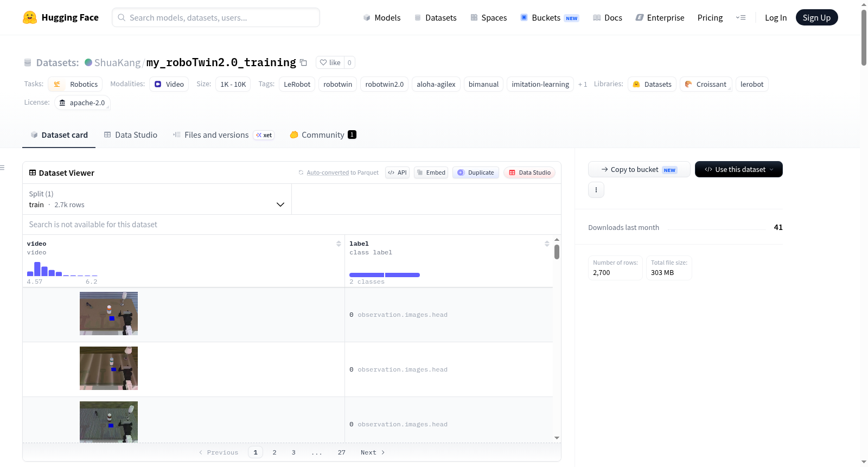Viewport: 868px width, 467px height.
Task: Click the Embed button
Action: [x=431, y=172]
